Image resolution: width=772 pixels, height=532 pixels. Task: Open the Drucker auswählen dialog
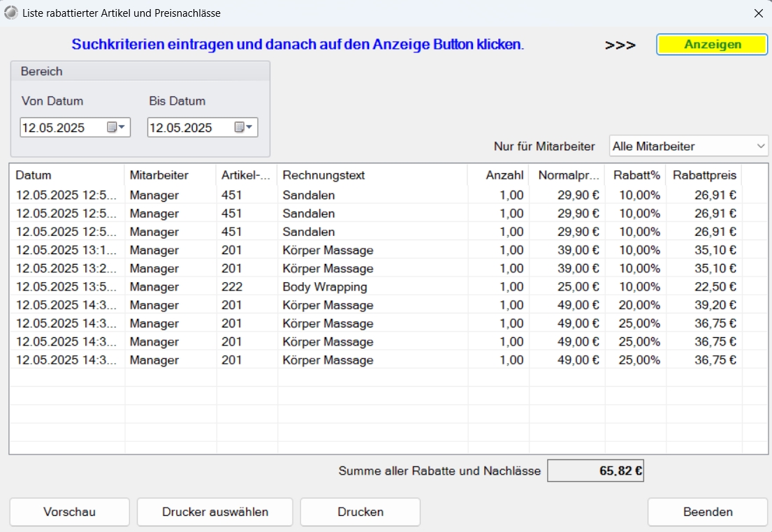click(x=214, y=512)
